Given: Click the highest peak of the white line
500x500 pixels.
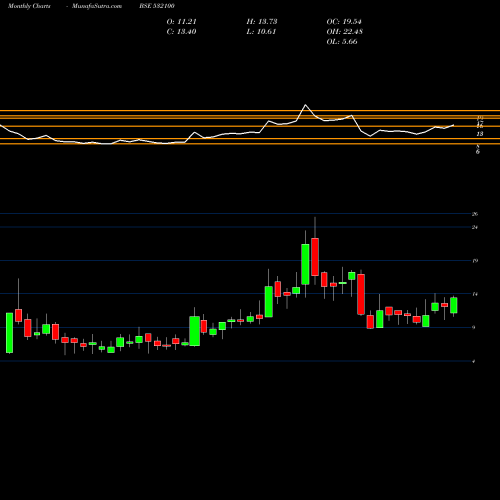Looking at the screenshot, I should (305, 105).
